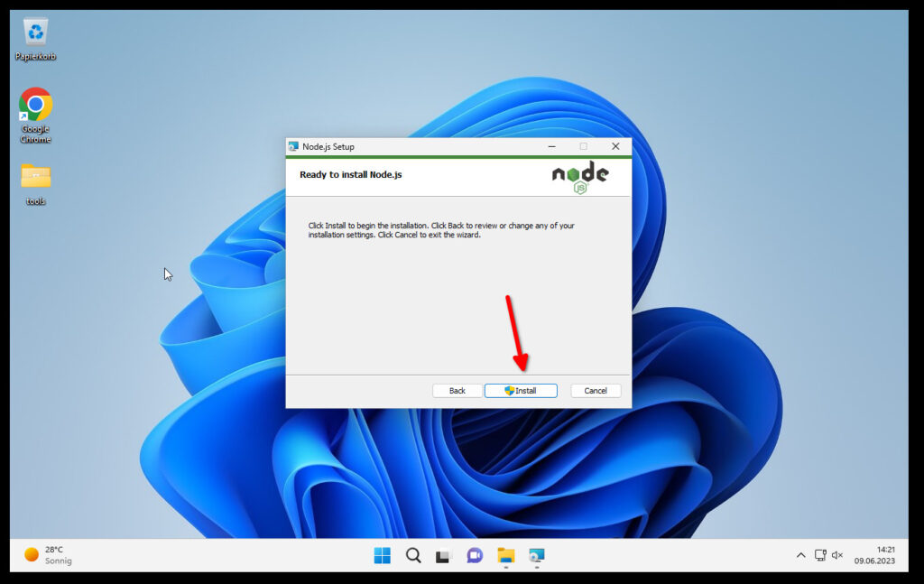Open the Windows Start menu
The width and height of the screenshot is (924, 584).
(383, 555)
